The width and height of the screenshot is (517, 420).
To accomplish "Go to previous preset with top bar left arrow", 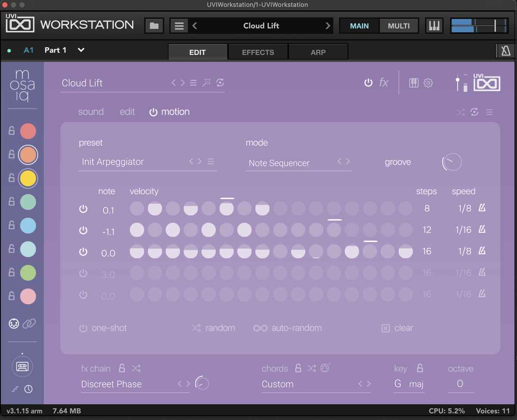I will pyautogui.click(x=195, y=26).
